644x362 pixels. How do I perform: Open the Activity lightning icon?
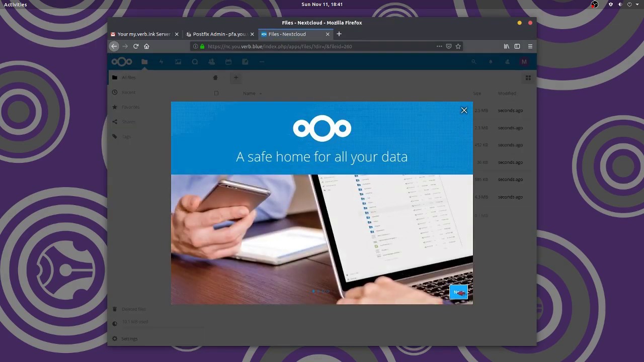click(x=161, y=62)
